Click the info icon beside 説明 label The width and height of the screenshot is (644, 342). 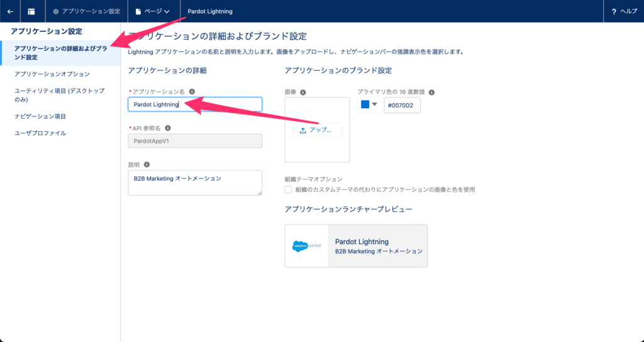(147, 165)
